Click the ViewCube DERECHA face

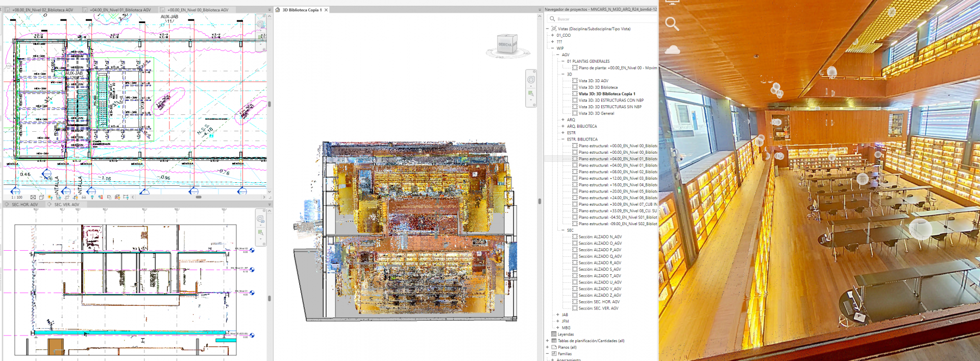coord(505,44)
